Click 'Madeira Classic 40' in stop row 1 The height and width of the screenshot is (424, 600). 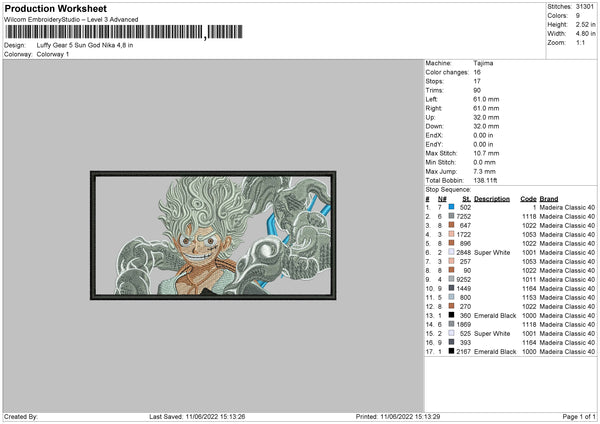[567, 207]
